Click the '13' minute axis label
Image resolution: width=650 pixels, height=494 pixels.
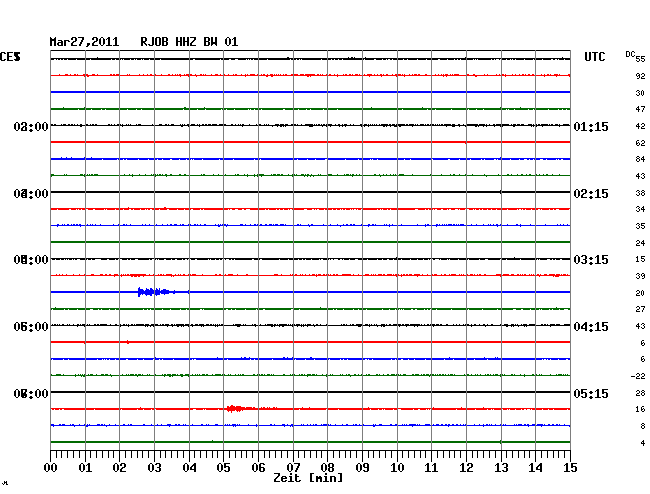click(x=501, y=468)
